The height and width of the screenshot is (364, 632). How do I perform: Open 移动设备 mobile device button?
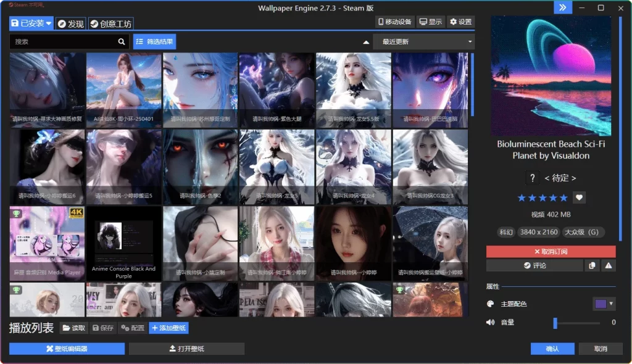pyautogui.click(x=394, y=22)
